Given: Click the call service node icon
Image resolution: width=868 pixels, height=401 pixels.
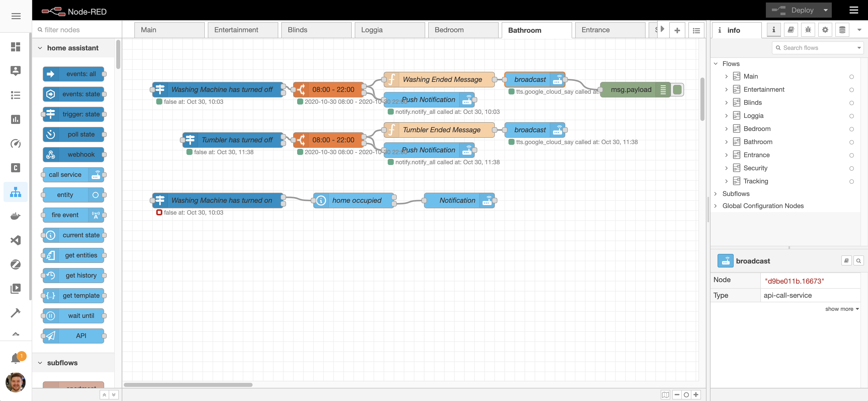Looking at the screenshot, I should pos(95,175).
